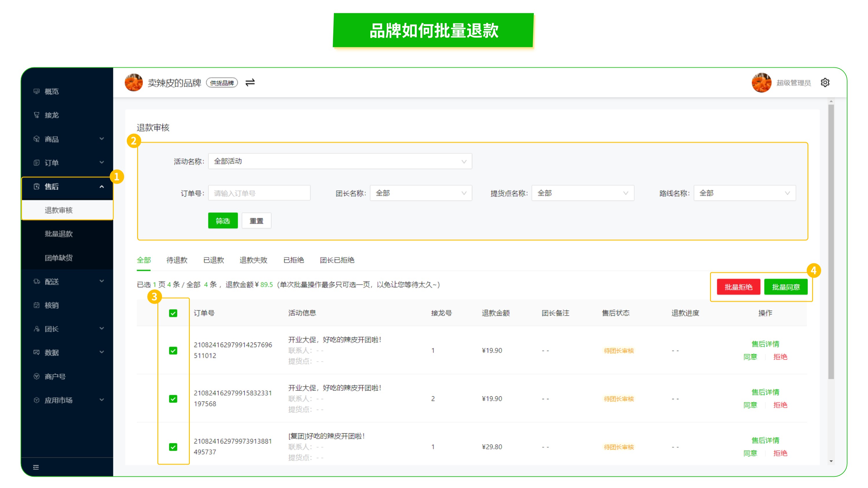Open the 路线名称 dropdown
This screenshot has width=868, height=488.
(745, 193)
